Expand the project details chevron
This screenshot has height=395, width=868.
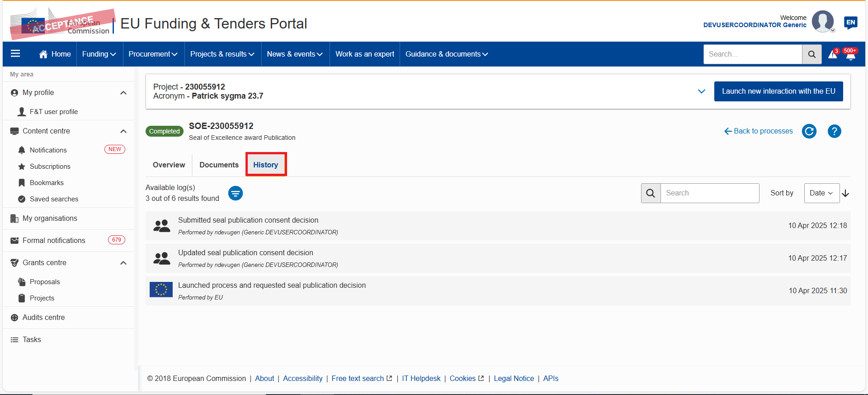[x=702, y=91]
